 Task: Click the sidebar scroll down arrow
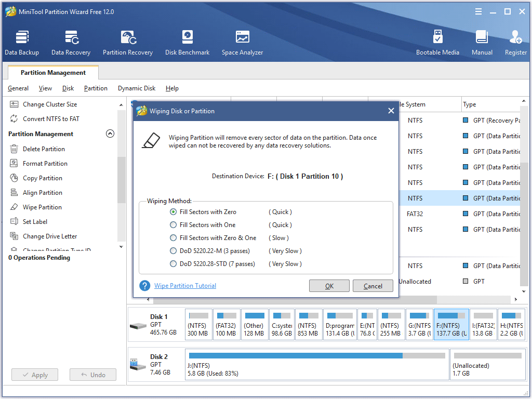coord(121,247)
